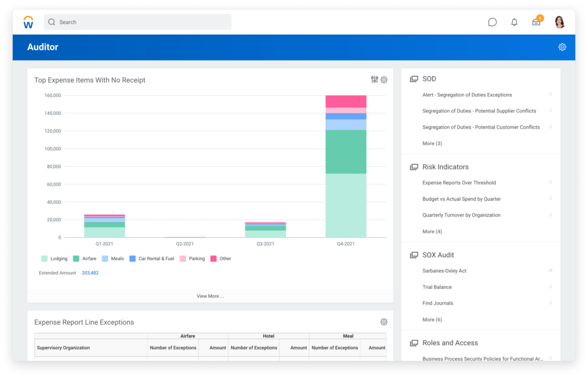Open the inbox tray icon with 5 badge
Screen dimensions: 588x377
point(536,22)
